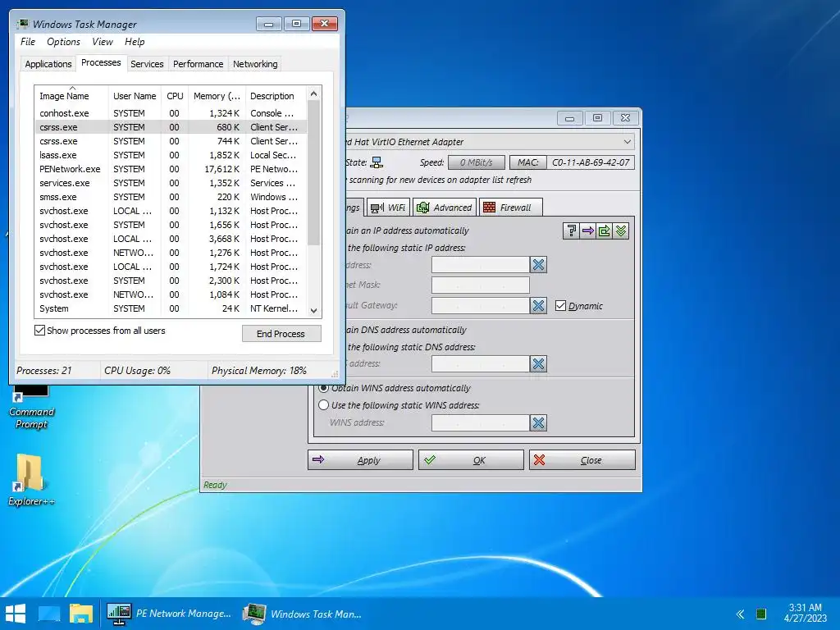Viewport: 840px width, 630px height.
Task: Click the question mark help icon in PE Network Manager
Action: pyautogui.click(x=571, y=231)
